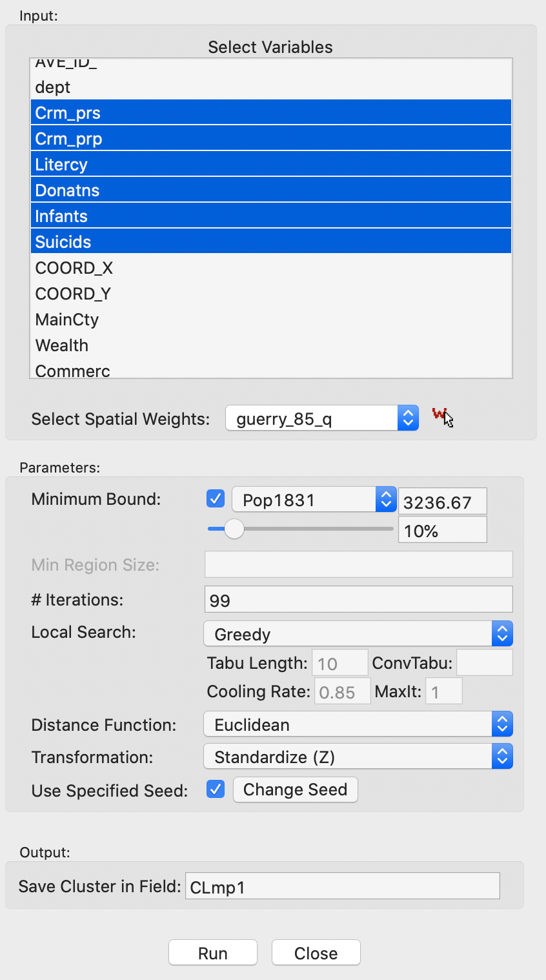Click the Min Region Size field
This screenshot has width=546, height=980.
coord(358,564)
